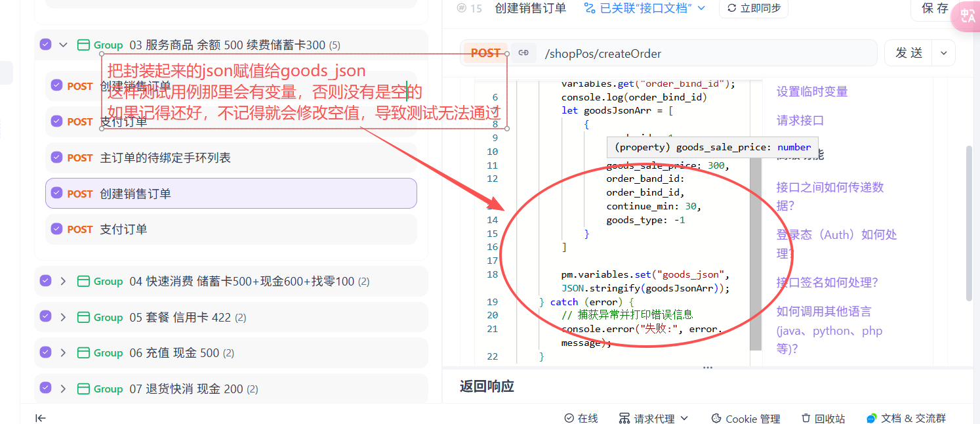This screenshot has width=980, height=424.
Task: Open the dropdown arrow next to 发送
Action: [944, 53]
